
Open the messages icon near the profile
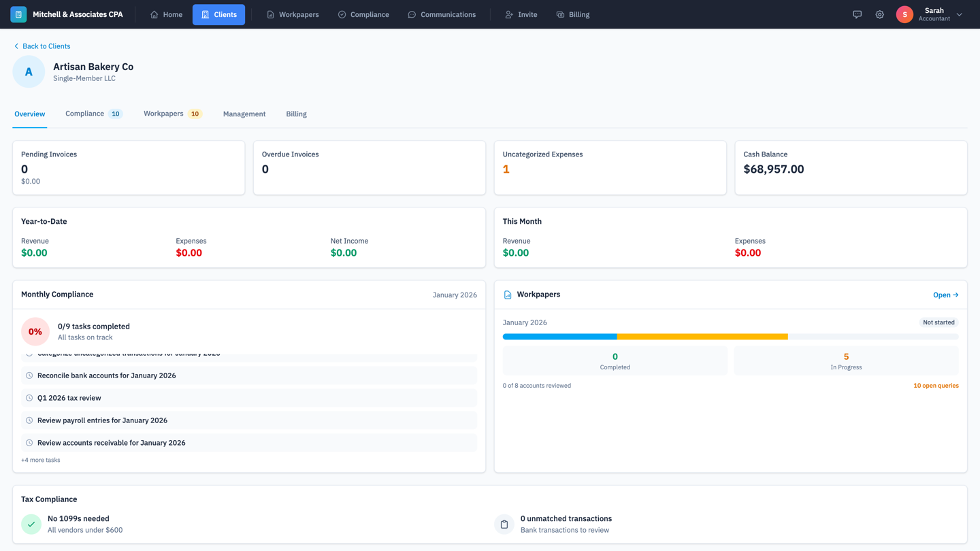click(857, 14)
